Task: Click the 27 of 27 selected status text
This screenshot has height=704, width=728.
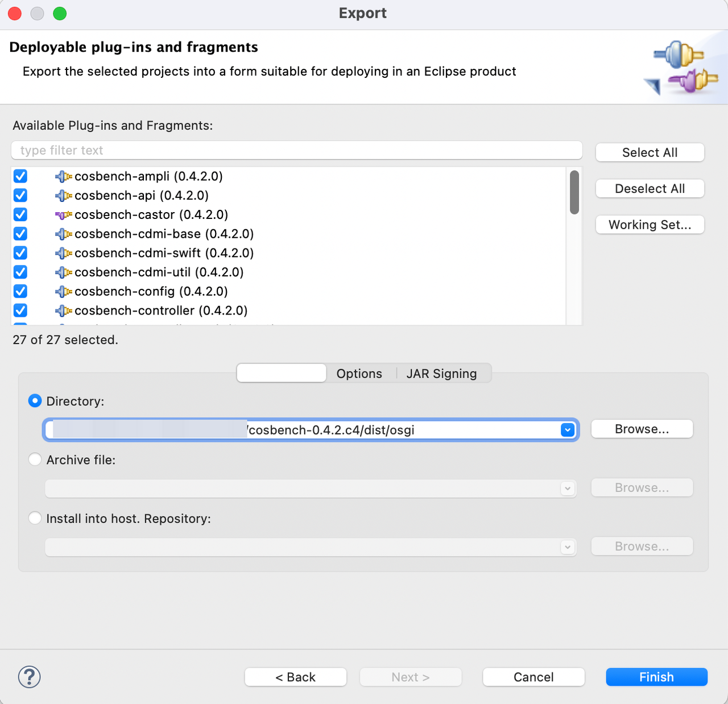Action: (x=65, y=340)
